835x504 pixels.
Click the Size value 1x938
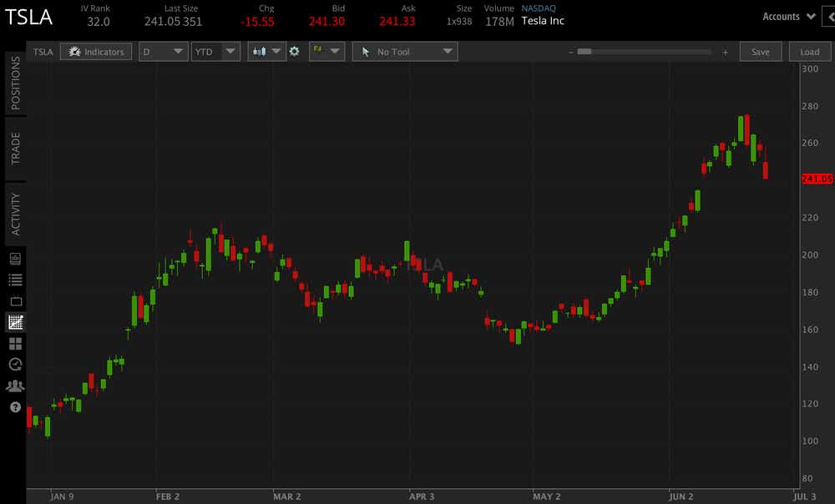point(459,22)
